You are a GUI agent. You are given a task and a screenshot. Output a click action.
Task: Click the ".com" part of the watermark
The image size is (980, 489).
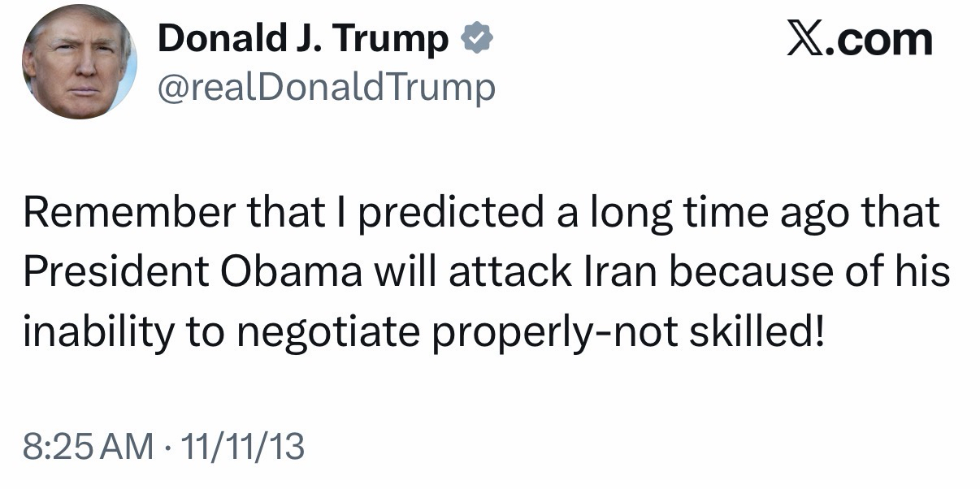tap(883, 39)
